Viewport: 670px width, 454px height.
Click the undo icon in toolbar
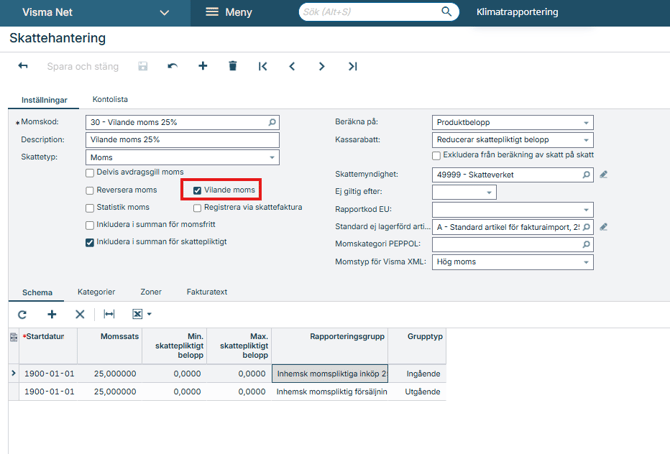(x=172, y=66)
